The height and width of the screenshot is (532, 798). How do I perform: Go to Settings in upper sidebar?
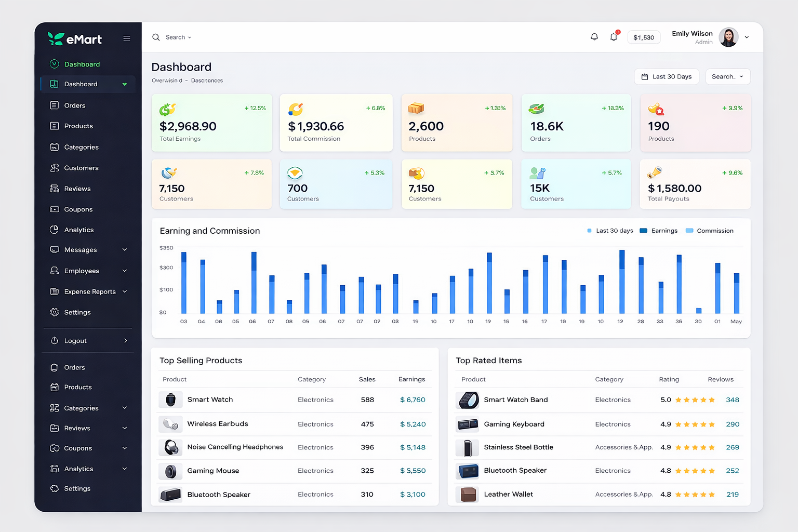77,312
